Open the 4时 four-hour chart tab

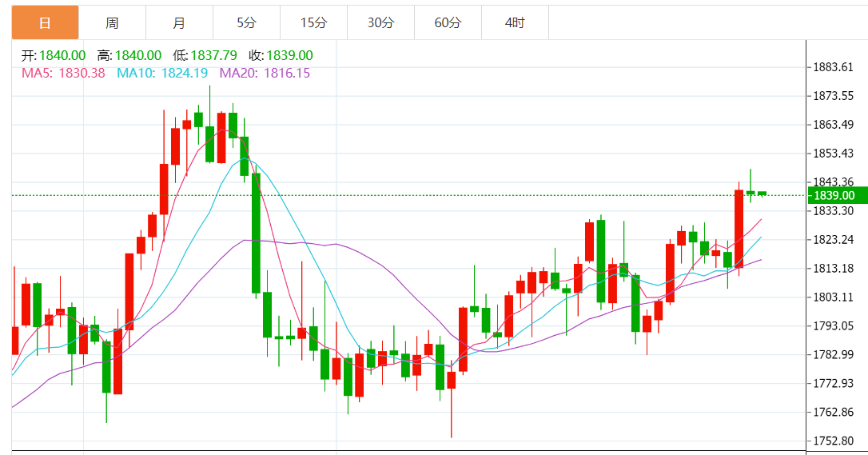click(515, 22)
